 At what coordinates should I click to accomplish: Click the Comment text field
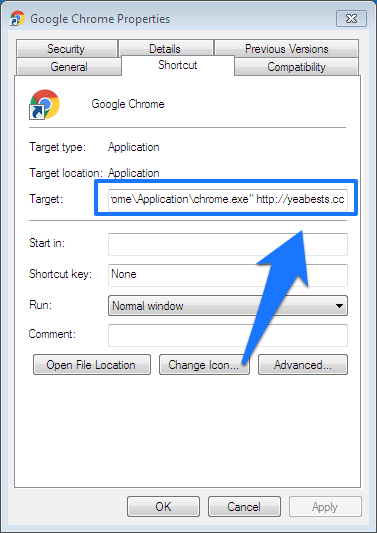tap(228, 335)
